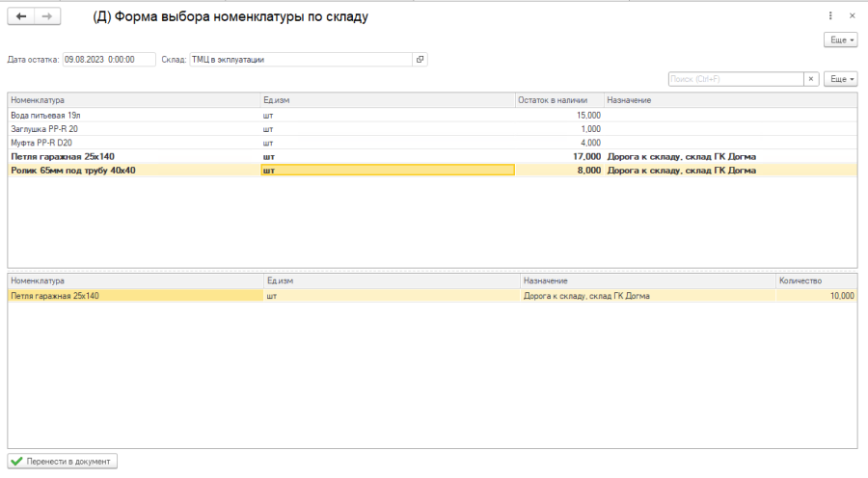
Task: Click the lower table Количество column header
Action: pos(815,280)
